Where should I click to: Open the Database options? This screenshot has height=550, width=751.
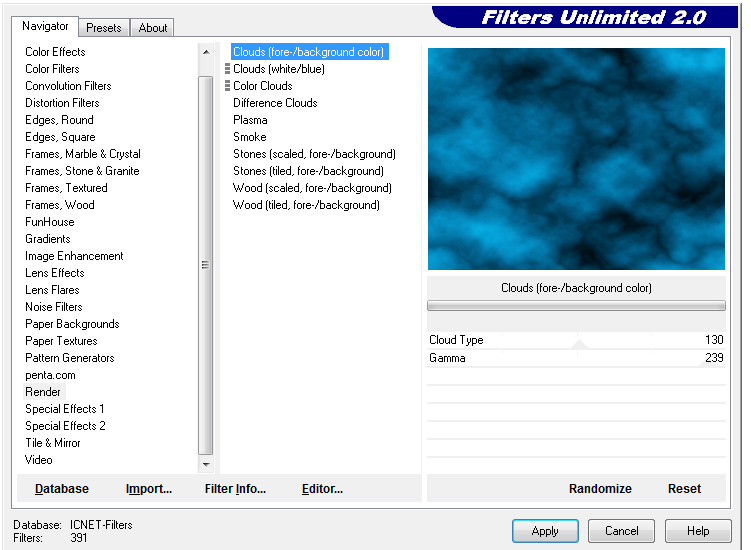(62, 489)
